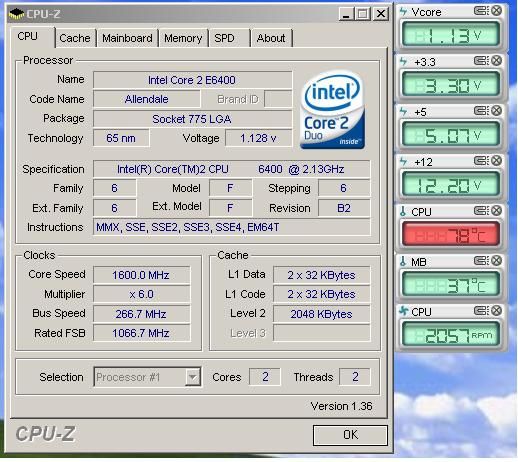Click the Name field 'Intel Core 2 E6400'

tap(192, 80)
